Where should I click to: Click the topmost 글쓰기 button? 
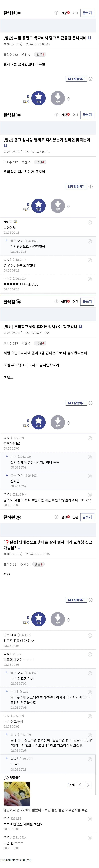87,13
